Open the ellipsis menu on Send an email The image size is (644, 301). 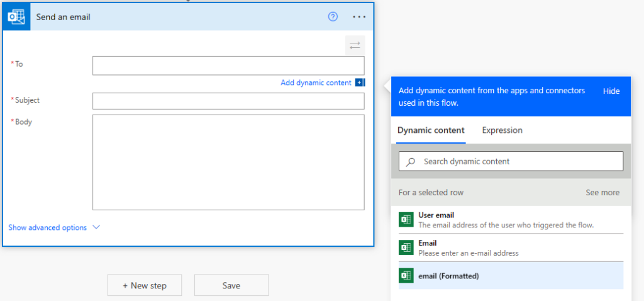(359, 17)
